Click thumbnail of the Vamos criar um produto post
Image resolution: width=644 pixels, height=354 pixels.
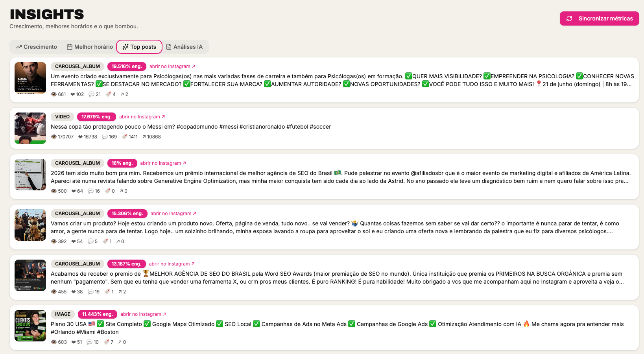[x=30, y=225]
